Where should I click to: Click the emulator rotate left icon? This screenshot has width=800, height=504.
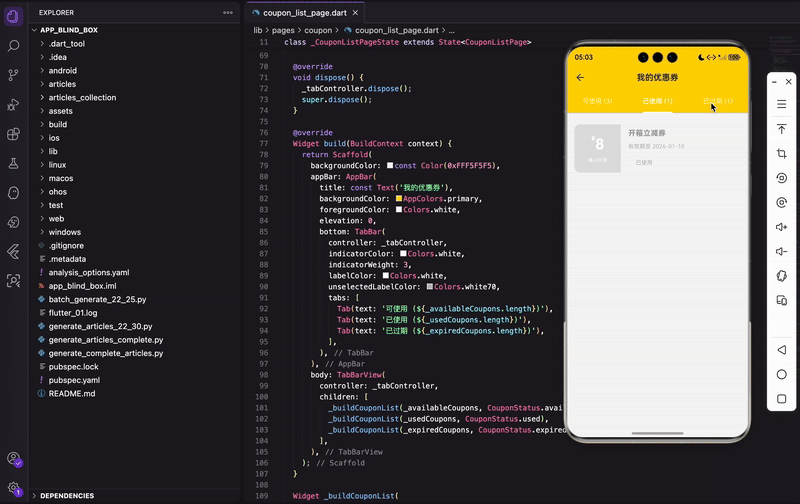[781, 178]
